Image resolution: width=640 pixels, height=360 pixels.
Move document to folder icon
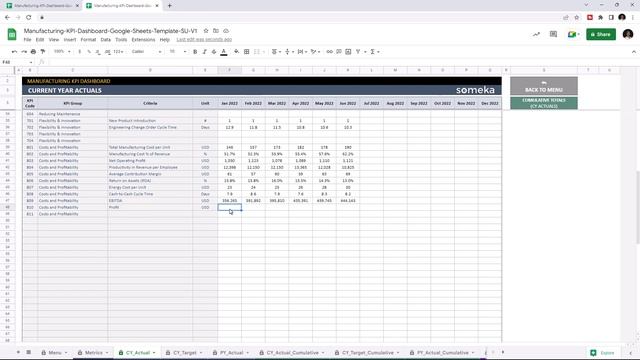(x=216, y=31)
